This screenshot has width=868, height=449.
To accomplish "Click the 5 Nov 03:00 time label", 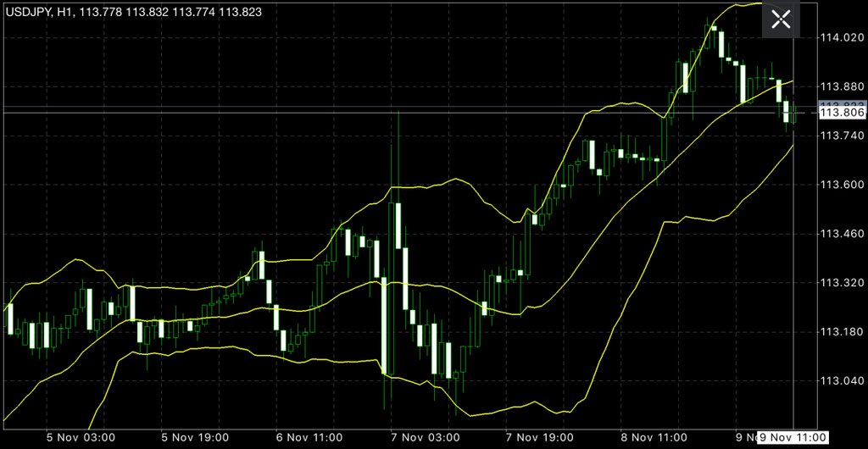I will (81, 437).
